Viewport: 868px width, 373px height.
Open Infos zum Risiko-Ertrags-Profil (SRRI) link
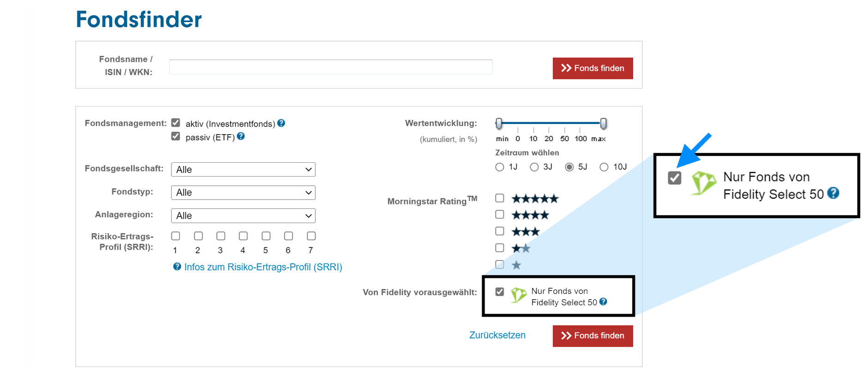click(x=263, y=267)
